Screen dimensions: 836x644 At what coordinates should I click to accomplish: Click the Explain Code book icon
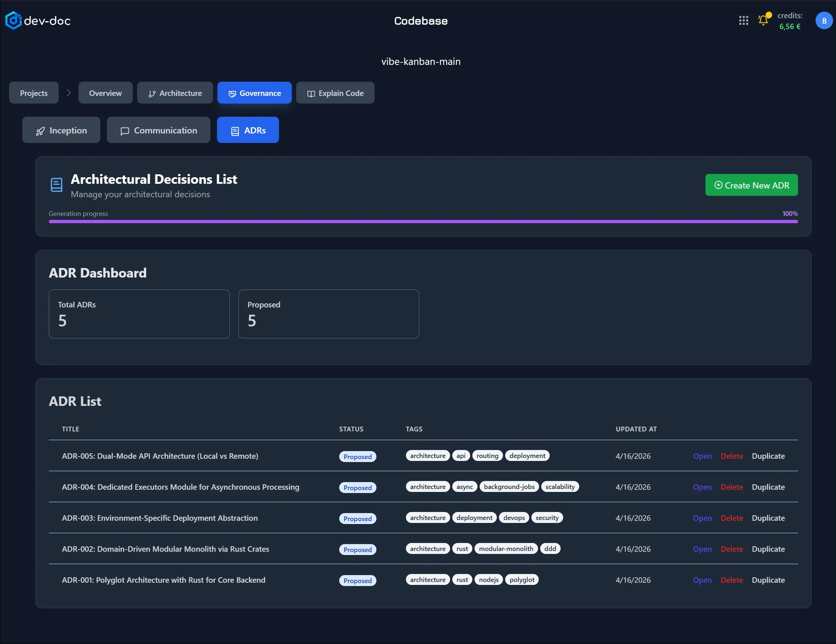click(x=311, y=94)
